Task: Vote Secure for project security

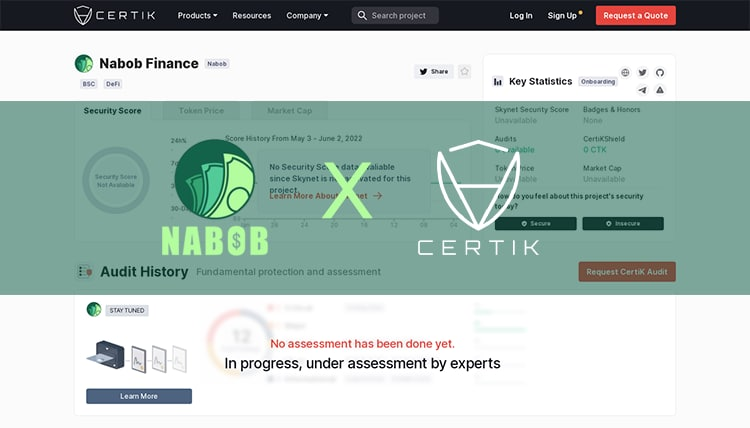Action: point(536,223)
